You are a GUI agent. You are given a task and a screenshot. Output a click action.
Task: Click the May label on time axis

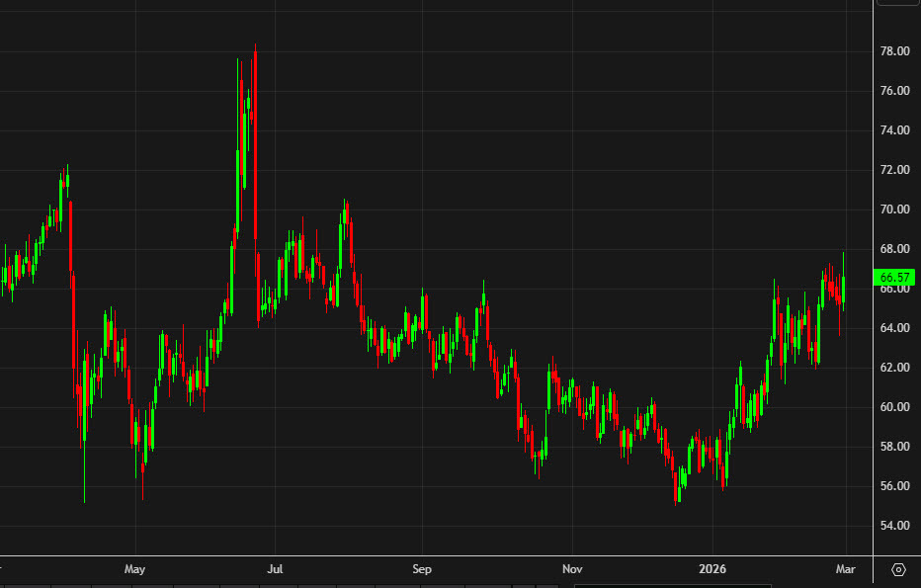pyautogui.click(x=135, y=569)
